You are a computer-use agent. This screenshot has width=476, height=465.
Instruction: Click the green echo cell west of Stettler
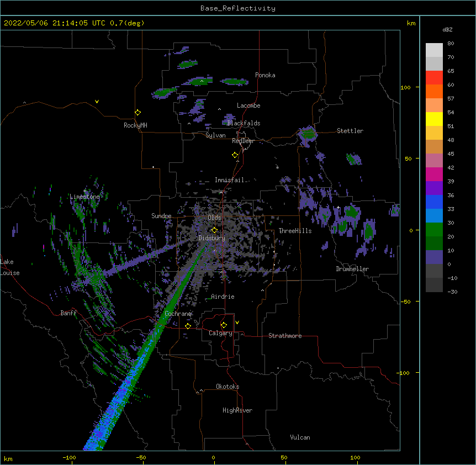pos(308,135)
